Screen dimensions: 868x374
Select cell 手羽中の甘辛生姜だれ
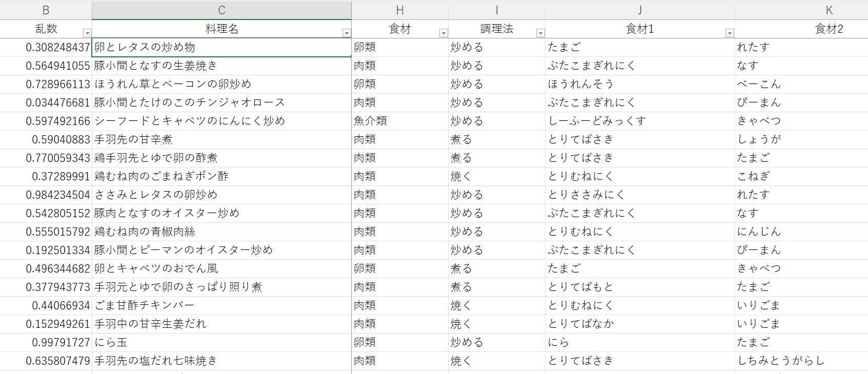pos(221,324)
